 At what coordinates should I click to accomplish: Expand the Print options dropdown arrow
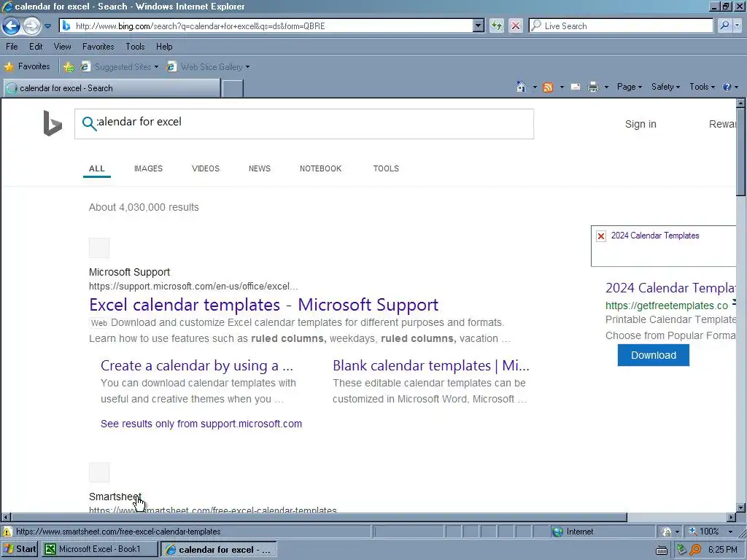[606, 87]
